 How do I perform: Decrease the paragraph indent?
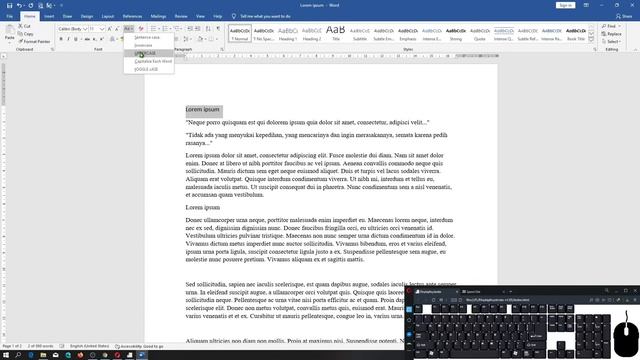(190, 29)
